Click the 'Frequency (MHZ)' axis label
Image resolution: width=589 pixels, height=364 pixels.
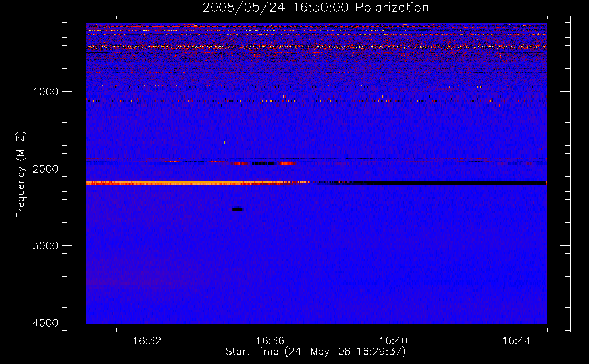(21, 175)
